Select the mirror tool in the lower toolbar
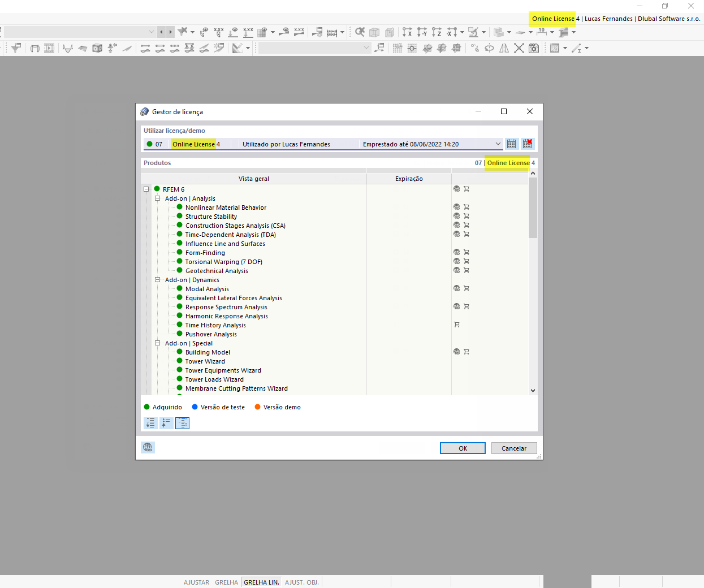The width and height of the screenshot is (704, 588). (x=504, y=48)
